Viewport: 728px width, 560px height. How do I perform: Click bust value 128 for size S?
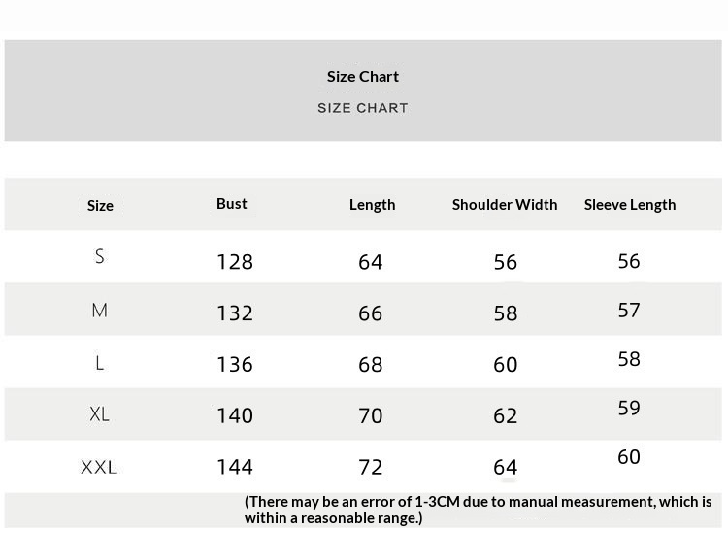click(x=235, y=262)
